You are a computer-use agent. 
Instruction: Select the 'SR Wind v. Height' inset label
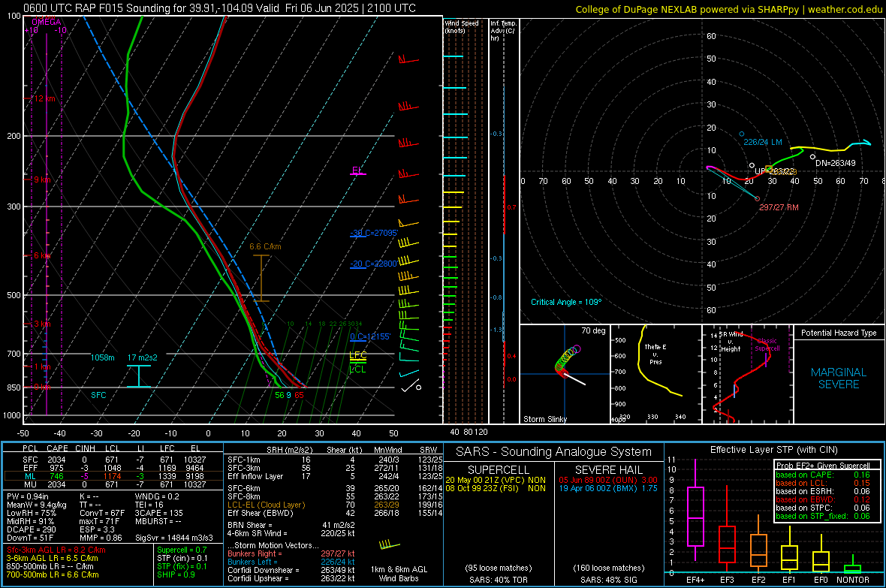(731, 342)
